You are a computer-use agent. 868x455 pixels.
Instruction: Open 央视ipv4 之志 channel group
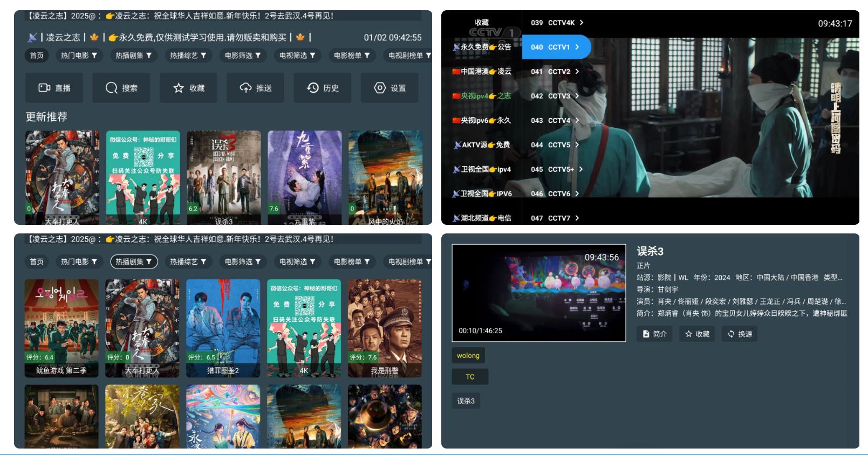(x=482, y=96)
